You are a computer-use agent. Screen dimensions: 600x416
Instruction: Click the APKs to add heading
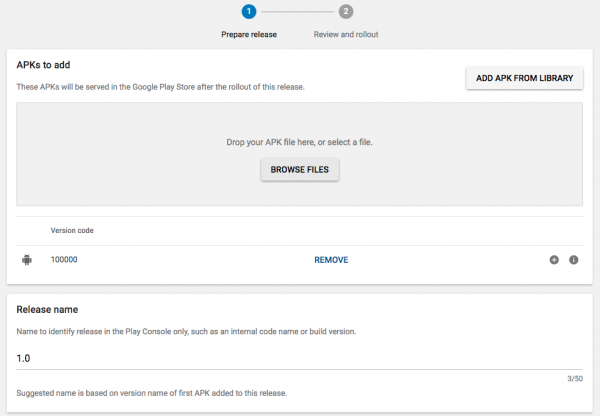tap(44, 66)
